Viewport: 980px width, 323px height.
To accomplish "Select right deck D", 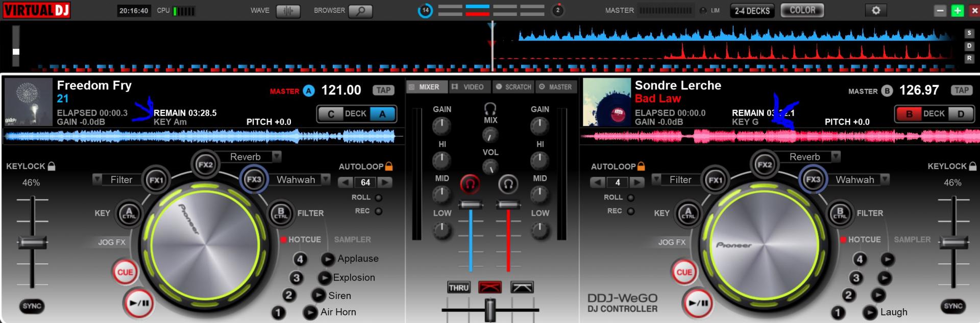I will coord(961,114).
